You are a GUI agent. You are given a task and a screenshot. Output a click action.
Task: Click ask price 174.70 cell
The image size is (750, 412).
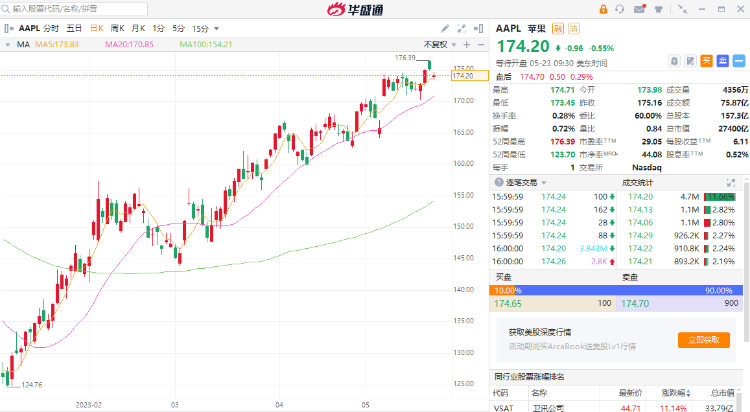click(679, 303)
